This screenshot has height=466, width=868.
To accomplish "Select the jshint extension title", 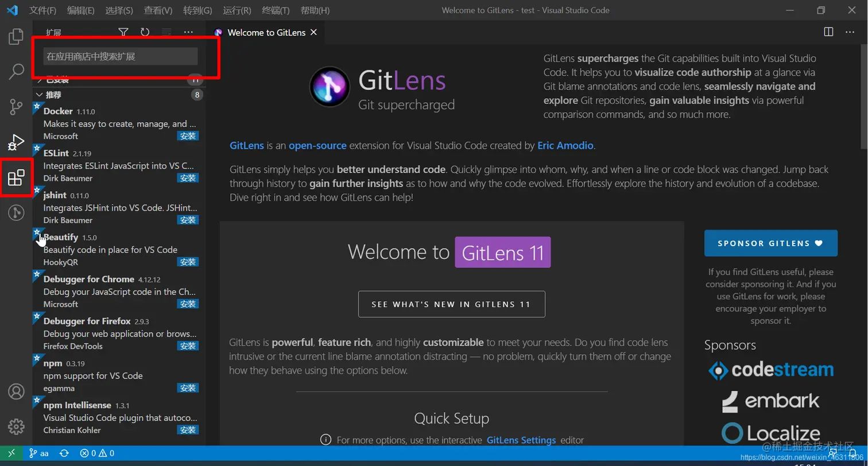I will (x=55, y=195).
